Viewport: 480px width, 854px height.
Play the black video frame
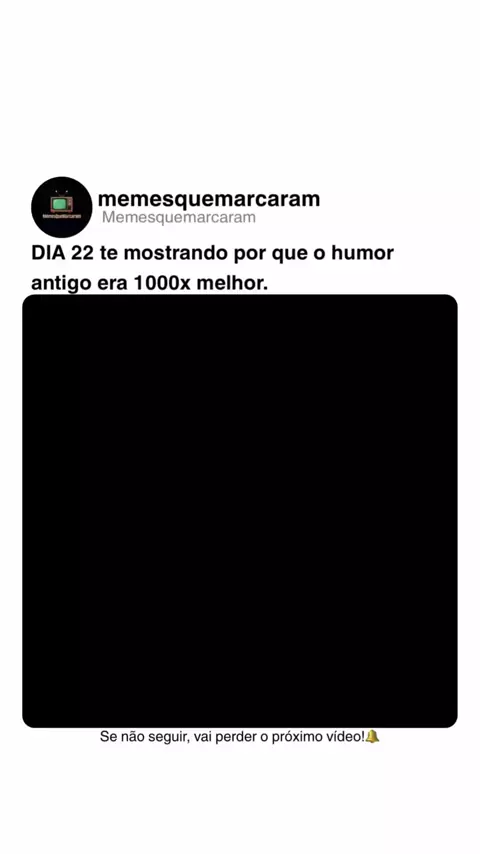click(x=240, y=511)
